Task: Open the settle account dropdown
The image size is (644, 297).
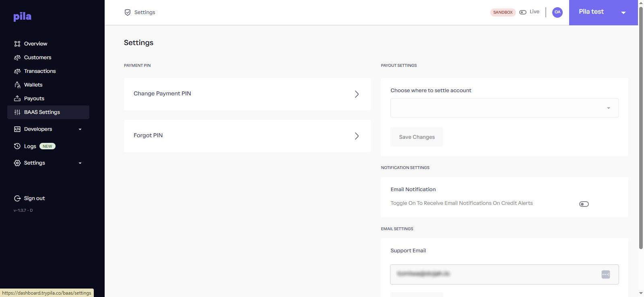Action: coord(504,108)
